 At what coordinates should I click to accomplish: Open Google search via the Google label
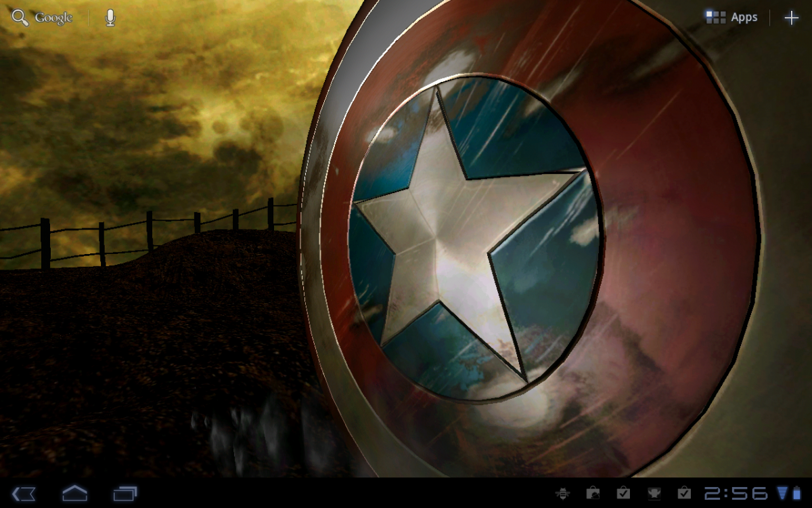(53, 18)
